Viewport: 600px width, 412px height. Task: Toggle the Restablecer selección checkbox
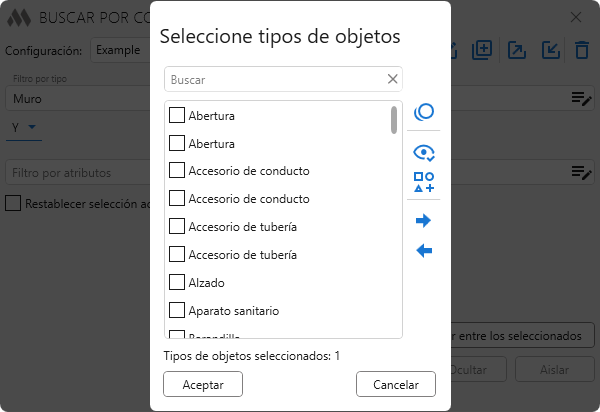(13, 203)
